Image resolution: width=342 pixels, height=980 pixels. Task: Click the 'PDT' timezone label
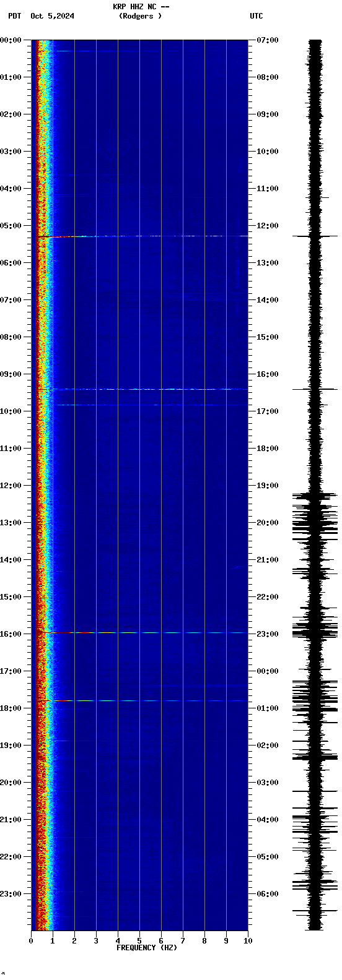pos(15,16)
